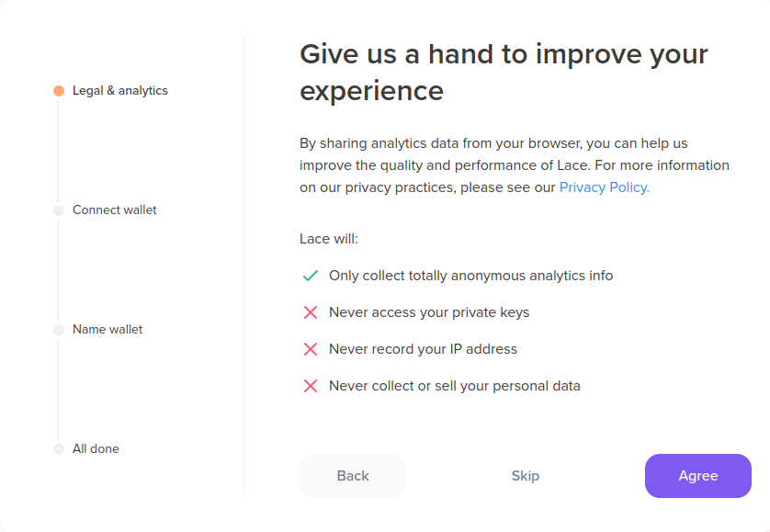Open the Privacy Policy link
Viewport: 770px width, 532px height.
pos(604,187)
